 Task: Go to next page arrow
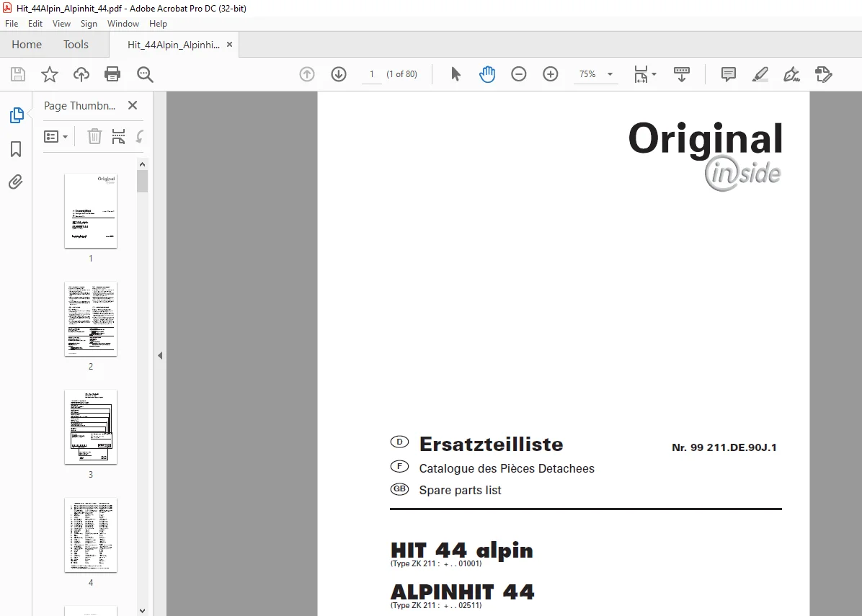339,74
